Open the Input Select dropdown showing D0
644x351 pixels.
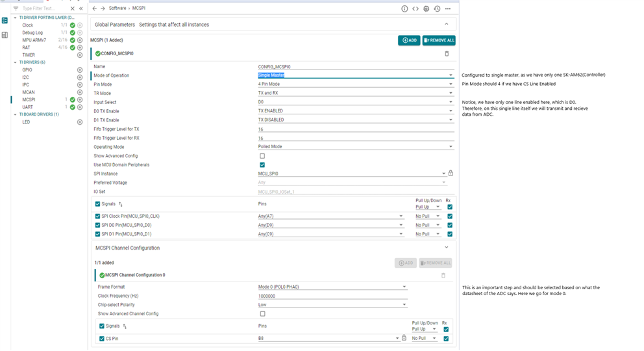click(356, 102)
